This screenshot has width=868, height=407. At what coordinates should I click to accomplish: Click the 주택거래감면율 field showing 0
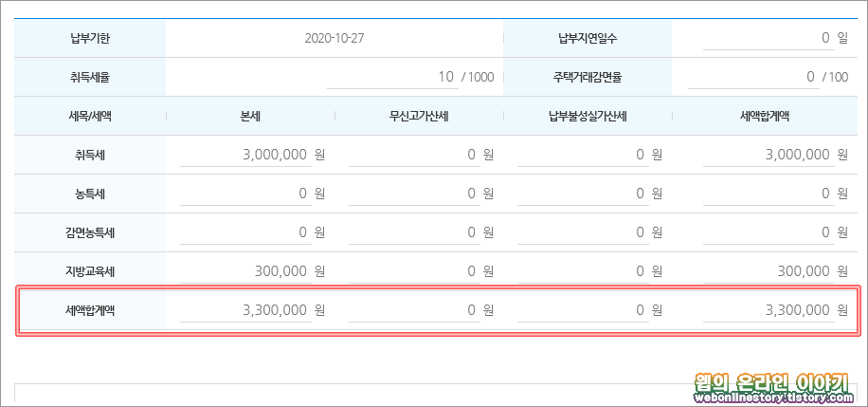coord(753,77)
